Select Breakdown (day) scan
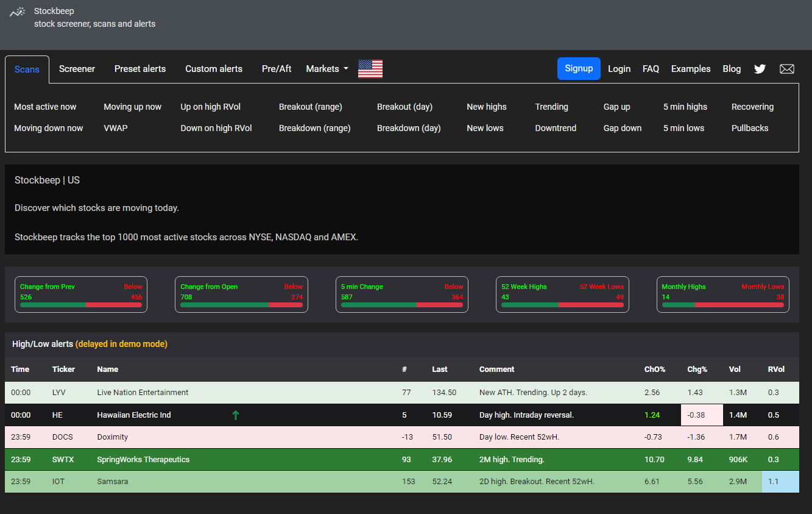Image resolution: width=812 pixels, height=514 pixels. click(x=409, y=128)
